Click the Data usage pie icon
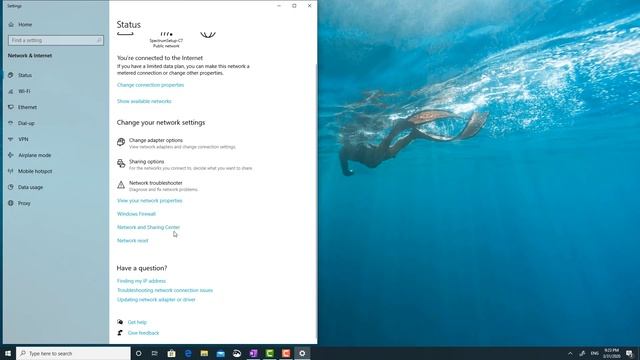Viewport: 640px width, 360px height. 11,187
